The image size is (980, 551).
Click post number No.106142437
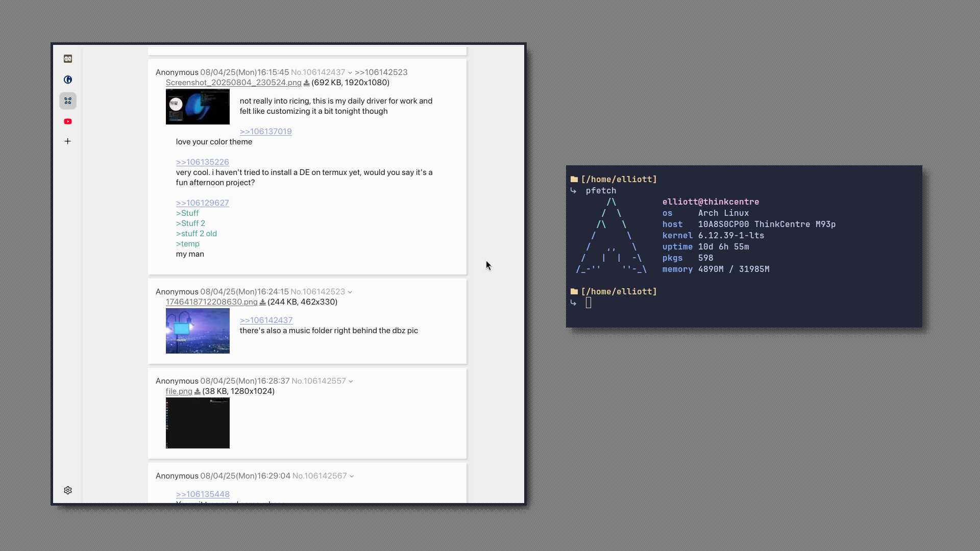click(318, 72)
